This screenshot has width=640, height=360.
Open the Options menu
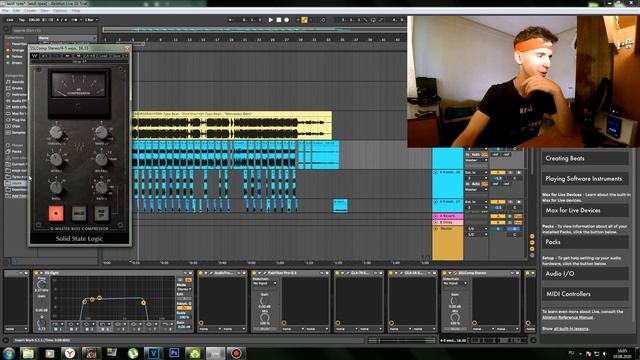[x=60, y=11]
